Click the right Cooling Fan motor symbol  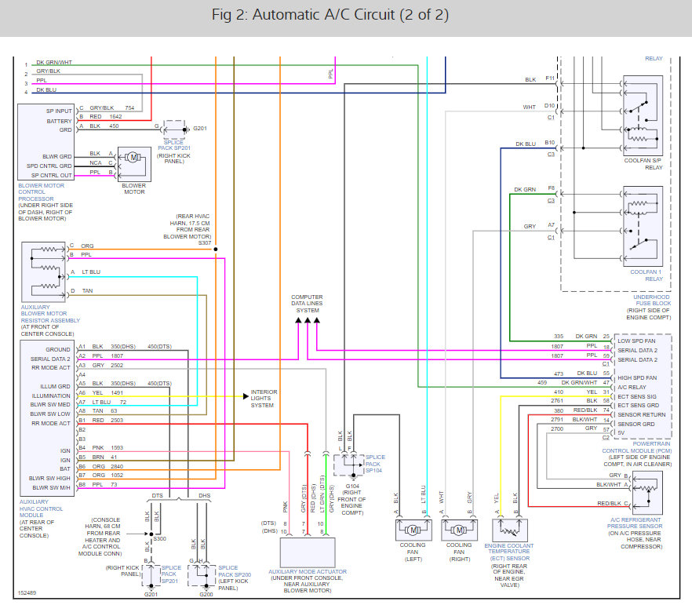click(x=460, y=530)
